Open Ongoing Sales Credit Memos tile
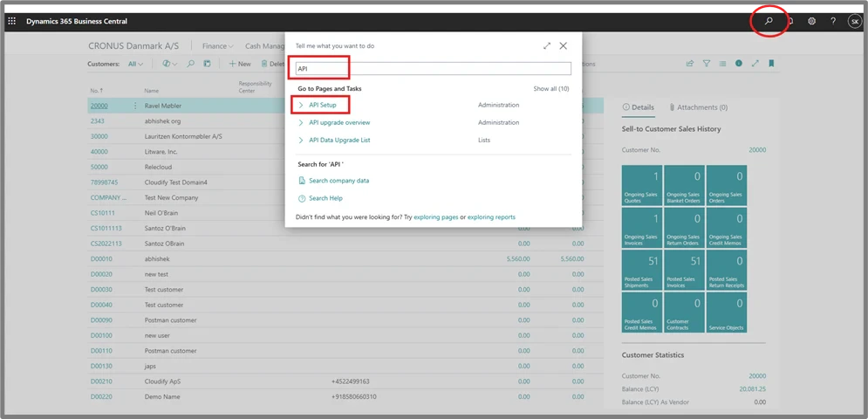This screenshot has width=868, height=419. (727, 228)
